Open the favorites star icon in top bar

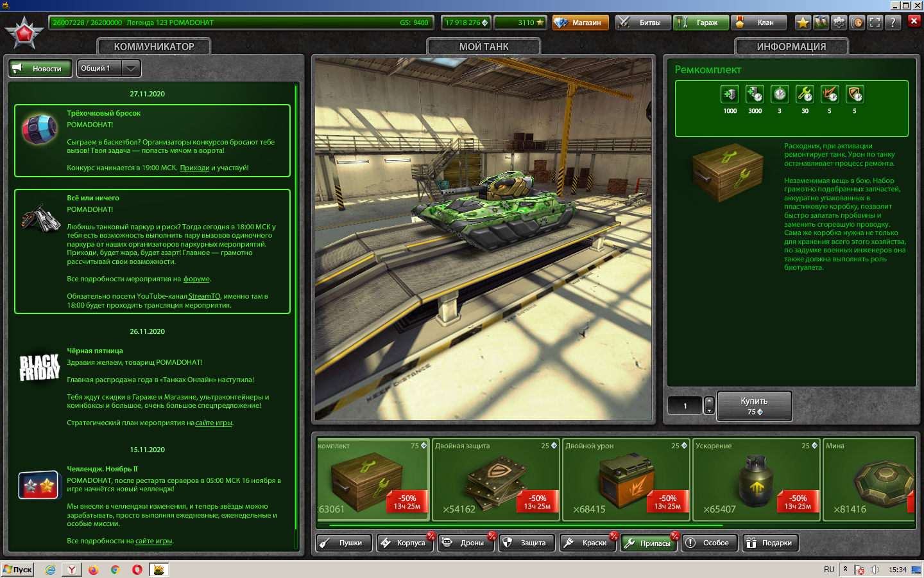[x=803, y=22]
